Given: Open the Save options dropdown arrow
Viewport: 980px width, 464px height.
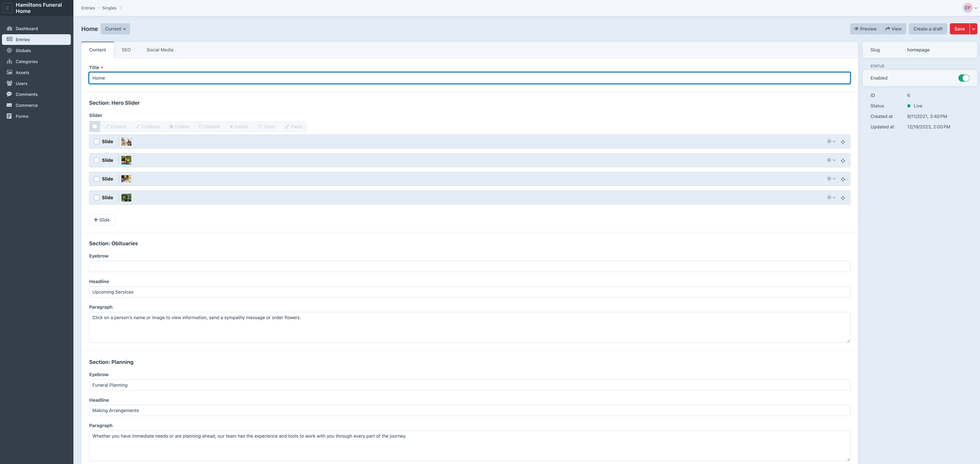Looking at the screenshot, I should (974, 29).
